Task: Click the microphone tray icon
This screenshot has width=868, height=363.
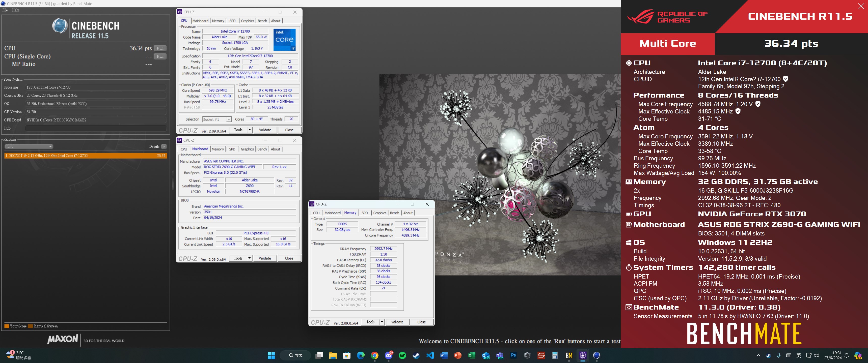Action: point(778,356)
